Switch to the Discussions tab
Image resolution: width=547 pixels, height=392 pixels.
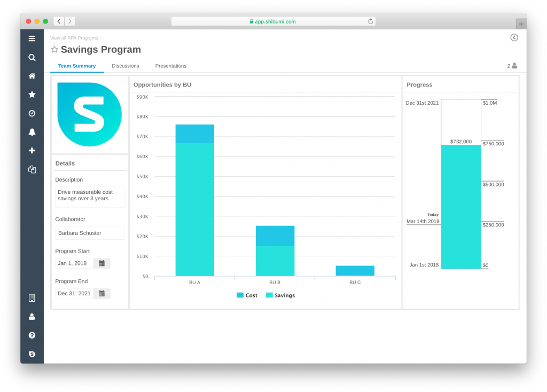126,66
